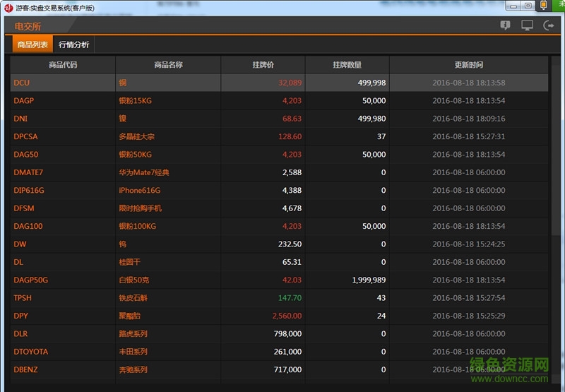Image resolution: width=565 pixels, height=392 pixels.
Task: Click green listing price 147.70
Action: pos(290,298)
